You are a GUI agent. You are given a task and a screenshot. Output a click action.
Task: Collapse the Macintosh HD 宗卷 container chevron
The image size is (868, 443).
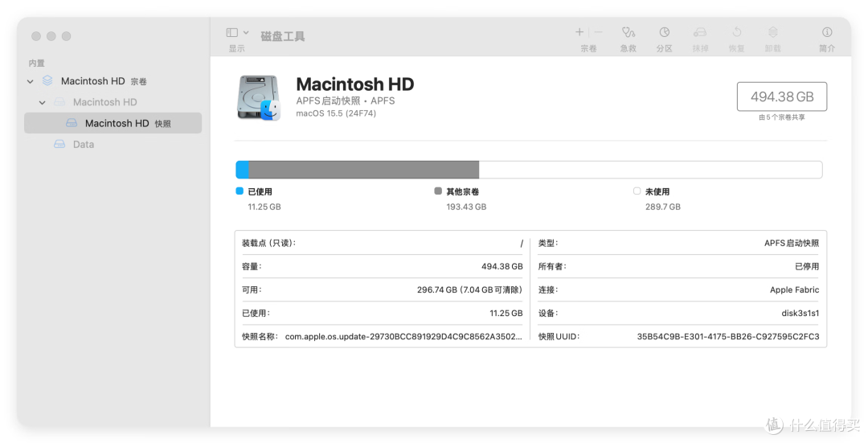tap(31, 81)
